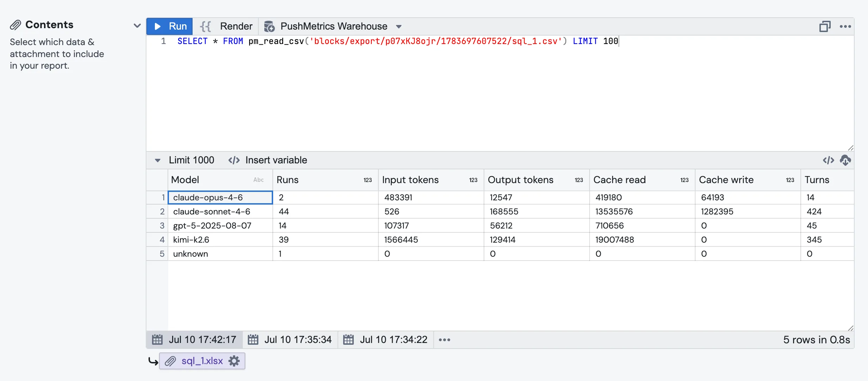Open the Limit 1000 dropdown
Screen dimensions: 868x381
point(185,160)
